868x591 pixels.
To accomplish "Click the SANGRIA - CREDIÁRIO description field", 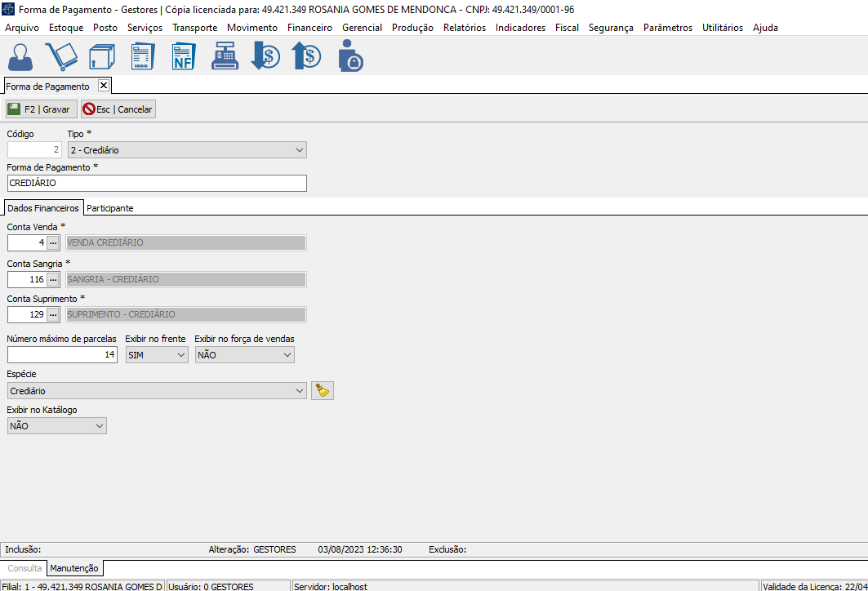I will click(x=186, y=279).
